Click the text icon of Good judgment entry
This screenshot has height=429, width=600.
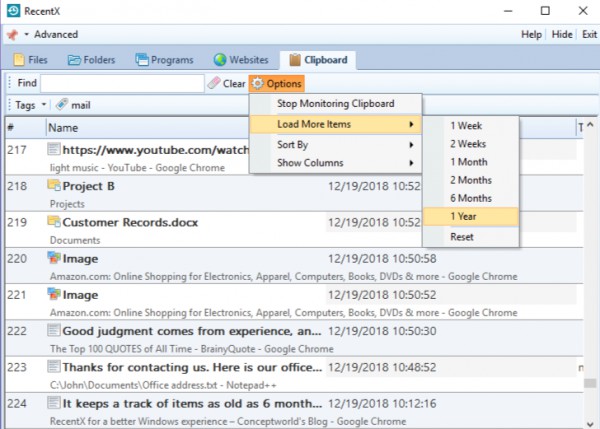pyautogui.click(x=54, y=330)
